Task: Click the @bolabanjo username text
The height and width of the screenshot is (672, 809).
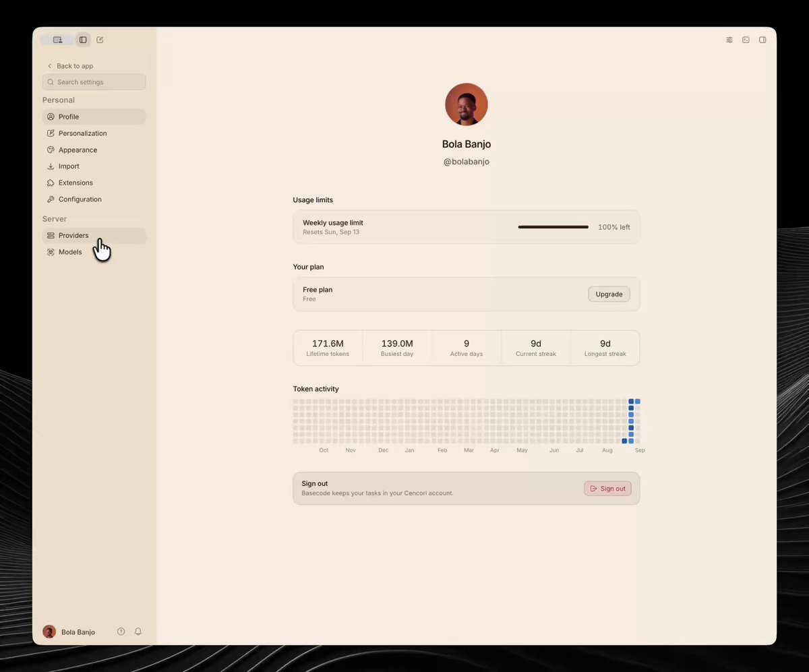Action: pos(467,162)
